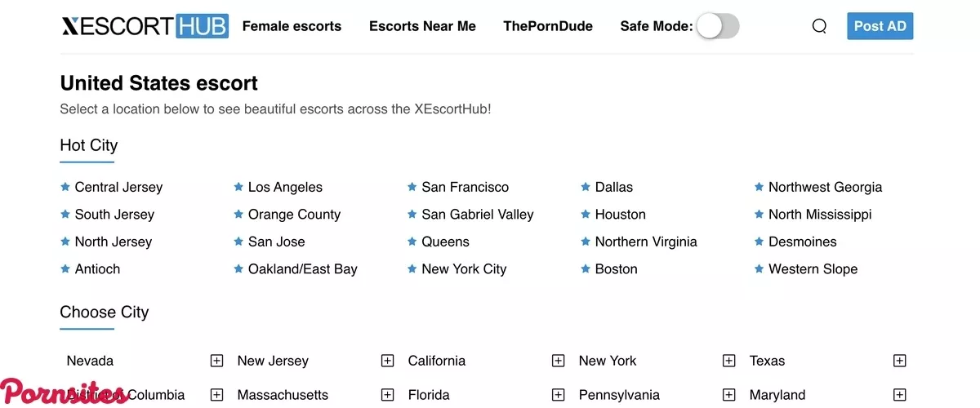Click the star icon beside Dallas
This screenshot has height=408, width=980.
click(586, 187)
